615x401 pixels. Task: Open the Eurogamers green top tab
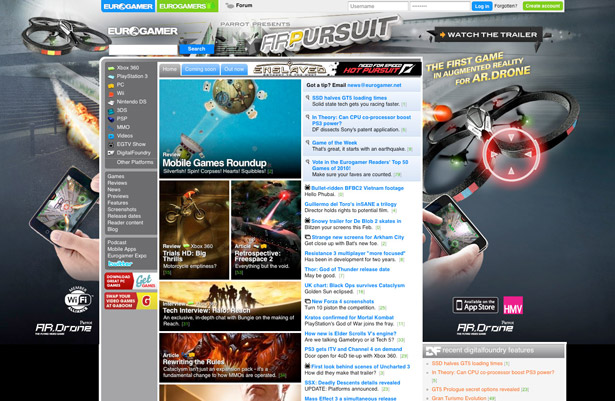click(x=187, y=6)
